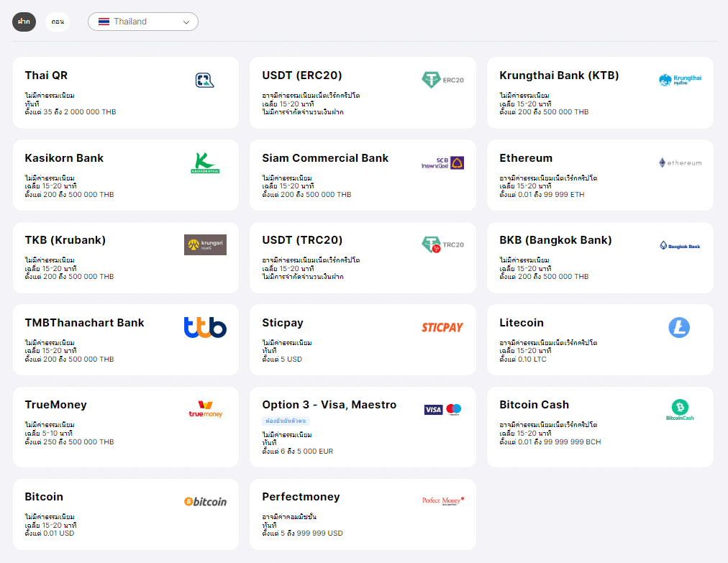Choose the Bitcoin Cash title
The image size is (728, 563).
click(534, 405)
